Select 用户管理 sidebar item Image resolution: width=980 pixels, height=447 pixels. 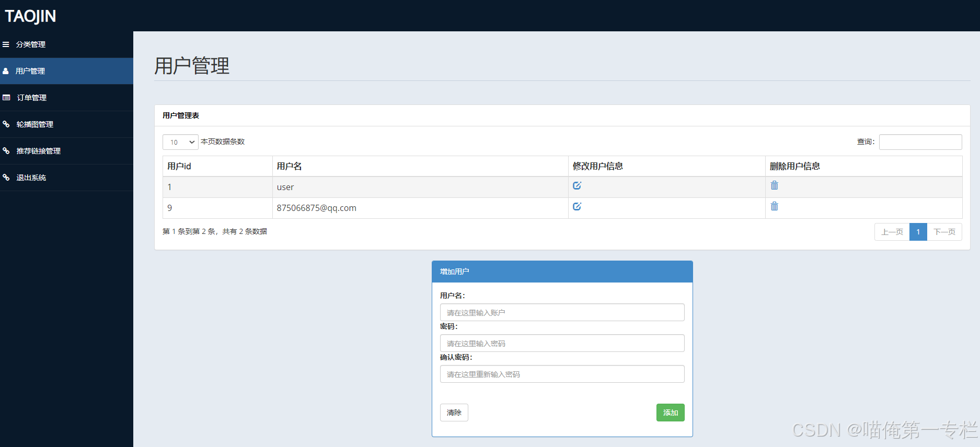66,71
